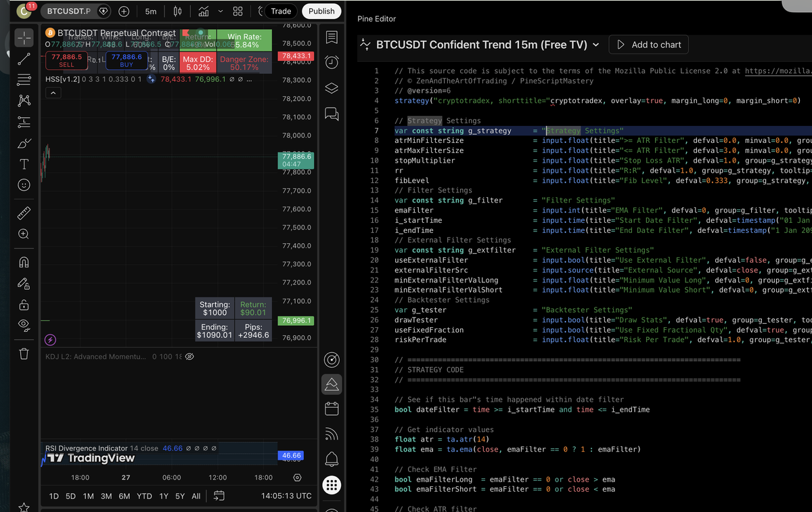Open the Indicators button
This screenshot has height=512, width=812.
(x=203, y=12)
